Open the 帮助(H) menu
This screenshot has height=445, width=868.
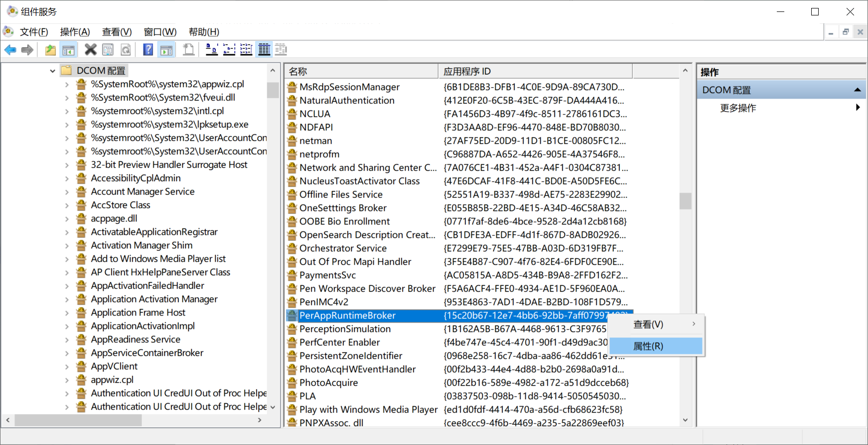pyautogui.click(x=204, y=32)
